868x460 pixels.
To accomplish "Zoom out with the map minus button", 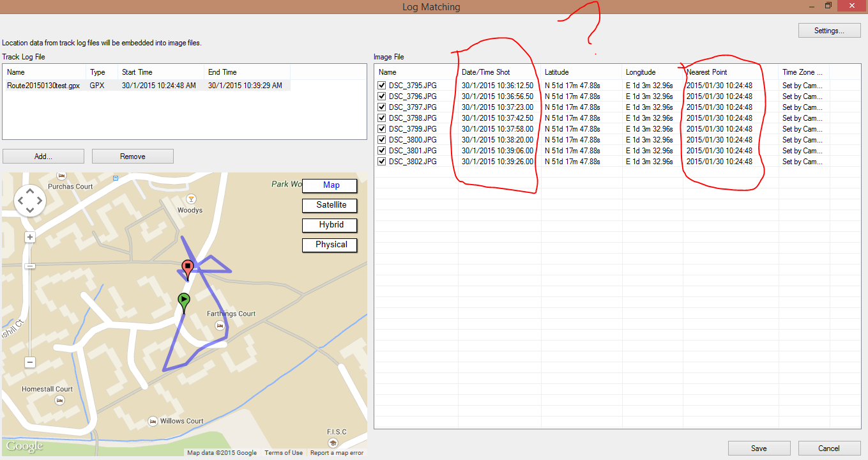I will (x=29, y=362).
